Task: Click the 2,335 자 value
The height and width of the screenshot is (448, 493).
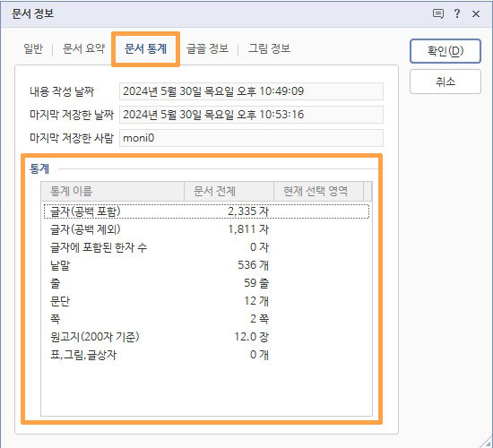Action: 248,211
